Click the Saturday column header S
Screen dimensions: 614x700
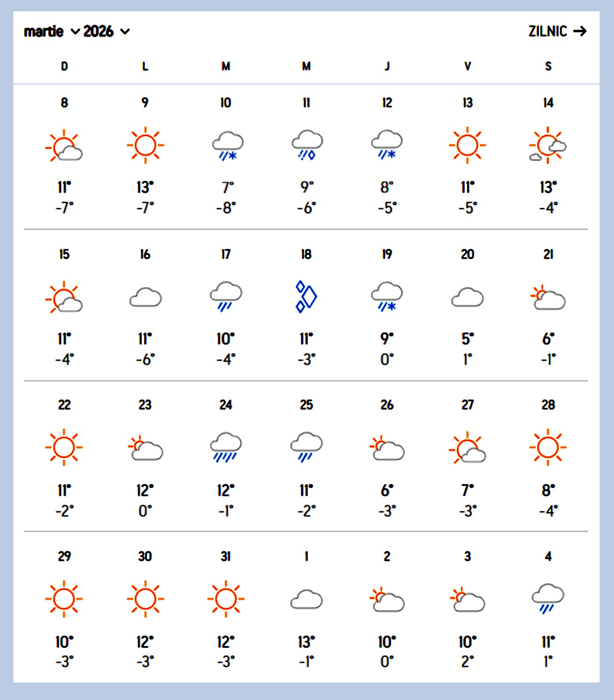pyautogui.click(x=548, y=66)
